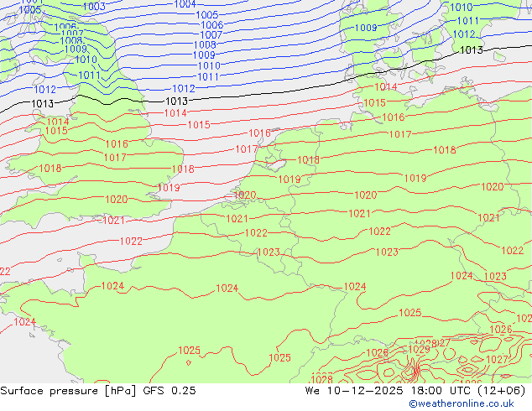Select the 1014 label over southern Denmark

point(385,87)
